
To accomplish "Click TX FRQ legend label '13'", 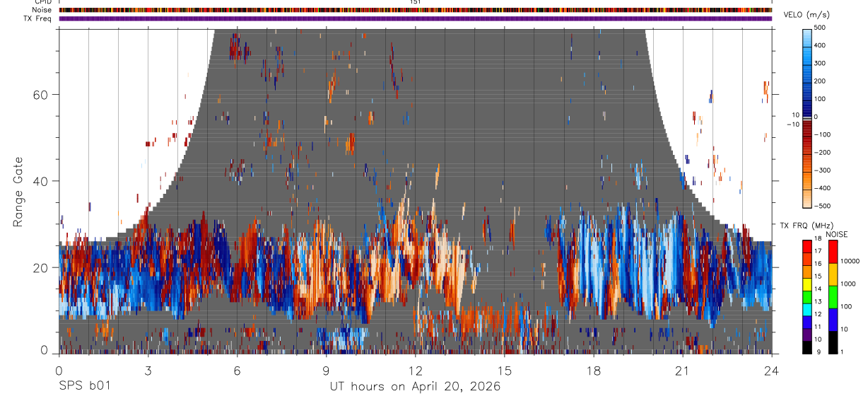I will coord(819,302).
